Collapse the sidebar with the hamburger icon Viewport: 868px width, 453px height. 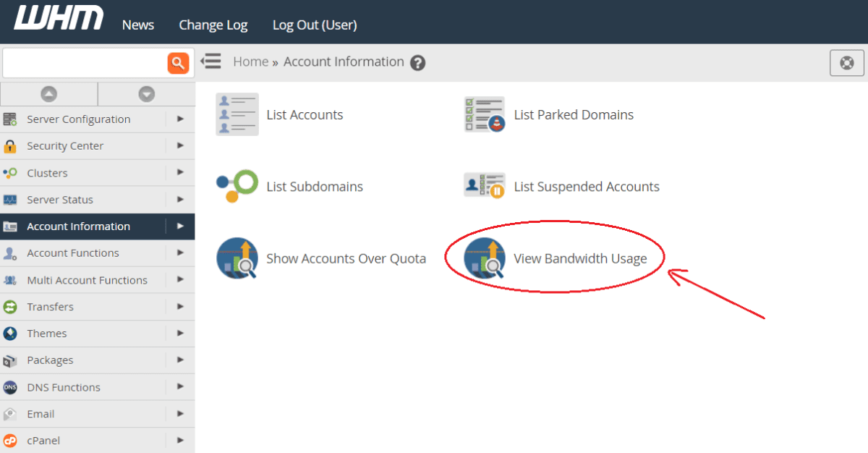(211, 62)
